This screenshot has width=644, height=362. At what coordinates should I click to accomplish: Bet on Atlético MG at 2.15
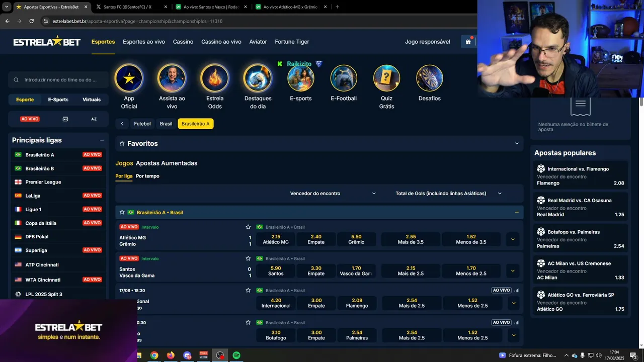(276, 239)
